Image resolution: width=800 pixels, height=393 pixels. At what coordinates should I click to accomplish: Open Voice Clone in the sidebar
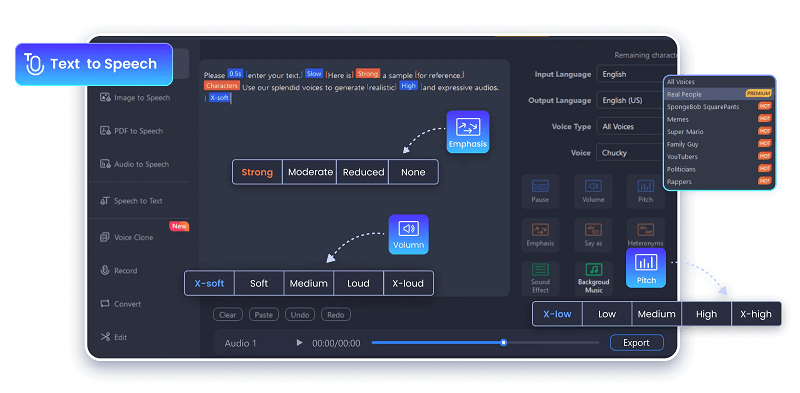point(133,237)
